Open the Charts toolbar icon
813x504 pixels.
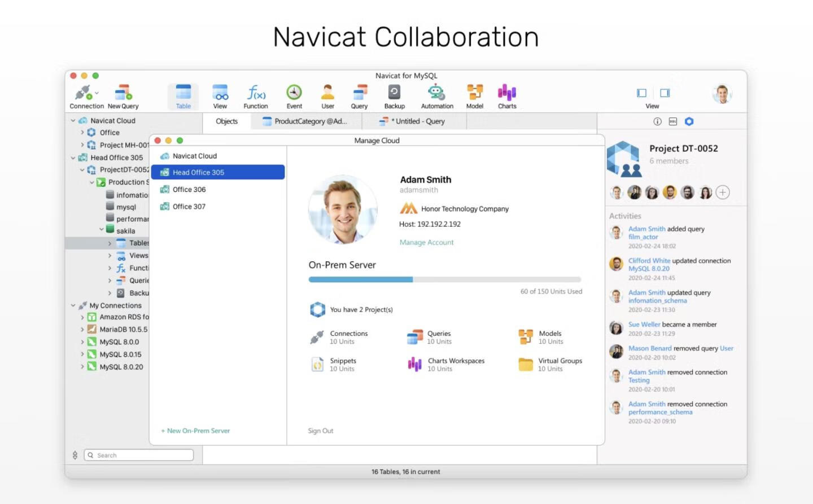pos(507,92)
